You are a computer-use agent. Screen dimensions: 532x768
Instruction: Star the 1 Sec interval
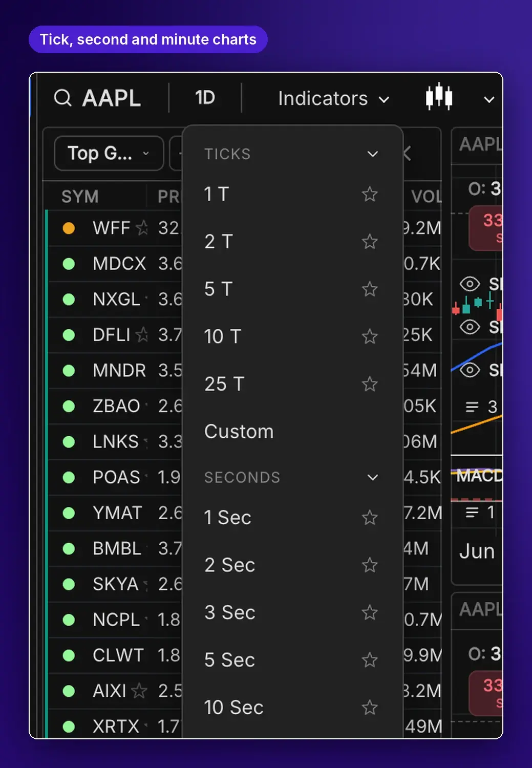370,518
